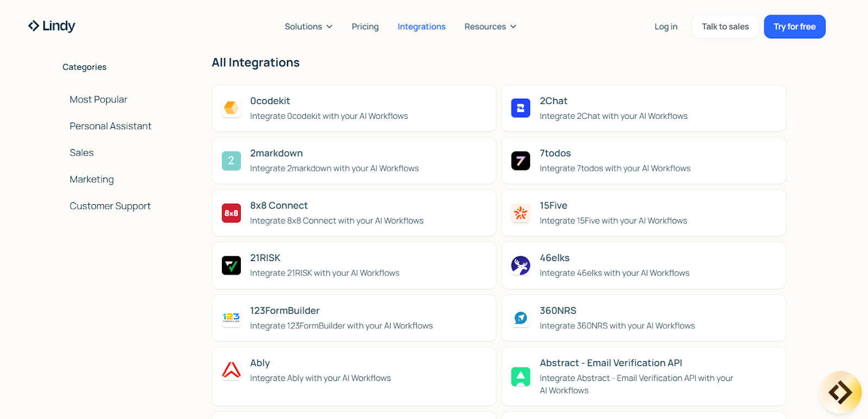Screen dimensions: 868x419
Task: Click the Lindy logo
Action: [52, 26]
